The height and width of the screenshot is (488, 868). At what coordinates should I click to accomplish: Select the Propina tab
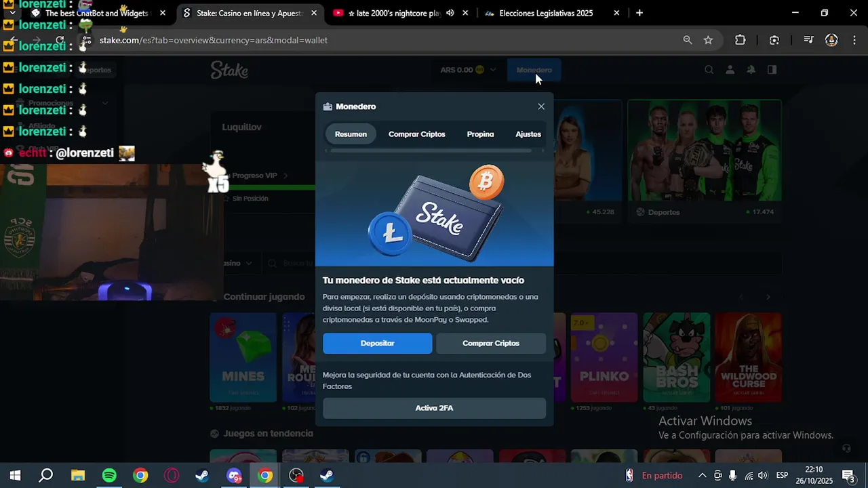[480, 134]
